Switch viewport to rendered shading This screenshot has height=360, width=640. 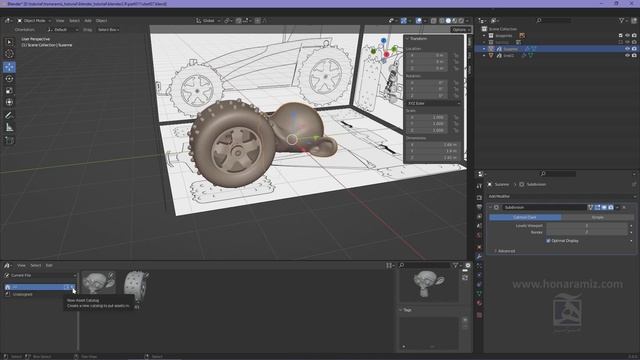pos(461,20)
